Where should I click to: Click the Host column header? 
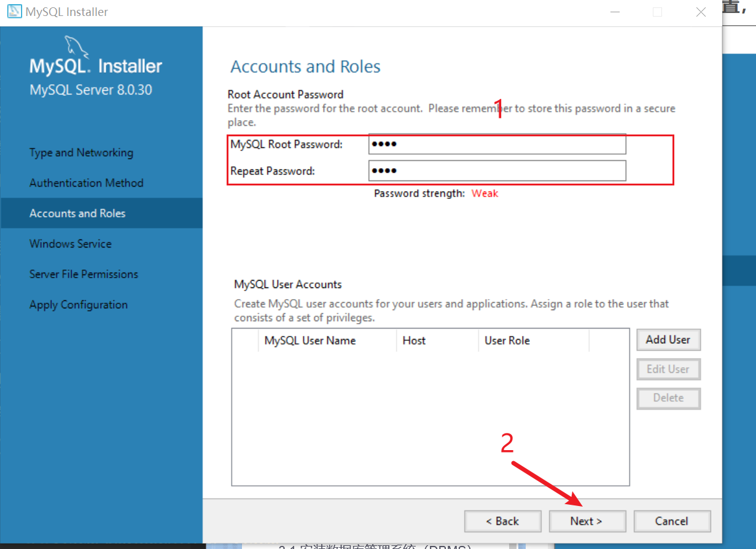click(x=437, y=341)
